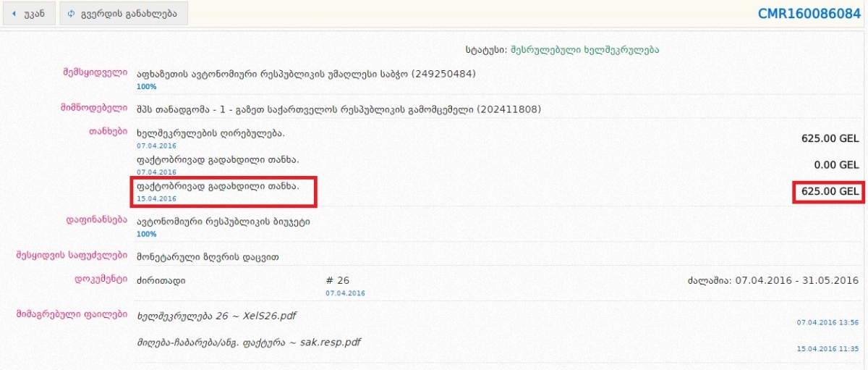Click the upload timestamp 07.04.2016 13:56
868x370 pixels.
[827, 322]
